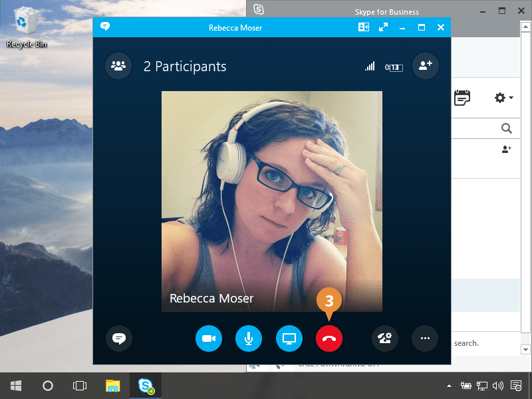Click Rebecca Moser's video thumbnail
Image resolution: width=532 pixels, height=399 pixels.
271,201
